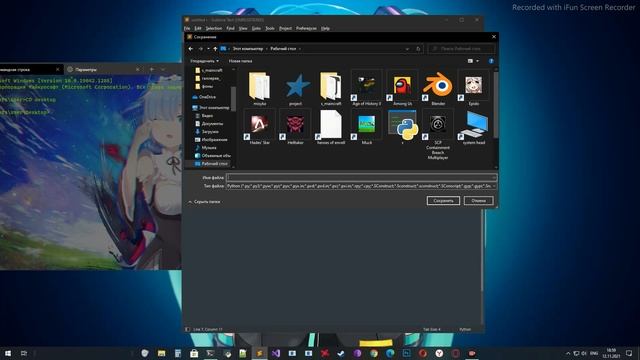Screen dimensions: 640x360
Task: Open Видео in the navigation pane
Action: pos(207,116)
